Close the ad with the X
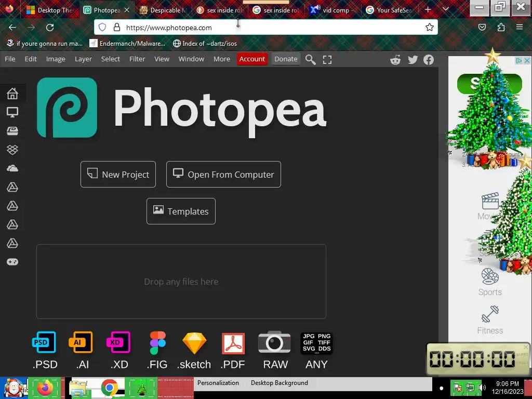Screen dimensions: 532x399 [527, 61]
